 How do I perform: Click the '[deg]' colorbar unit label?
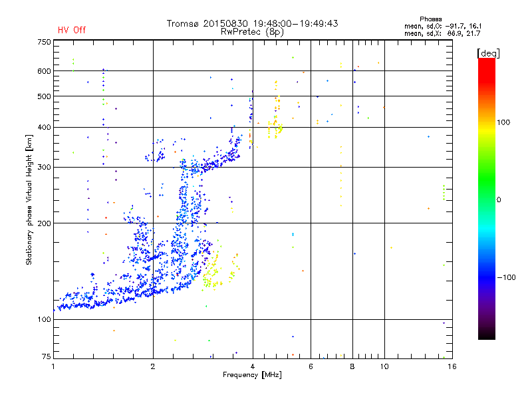coord(488,53)
